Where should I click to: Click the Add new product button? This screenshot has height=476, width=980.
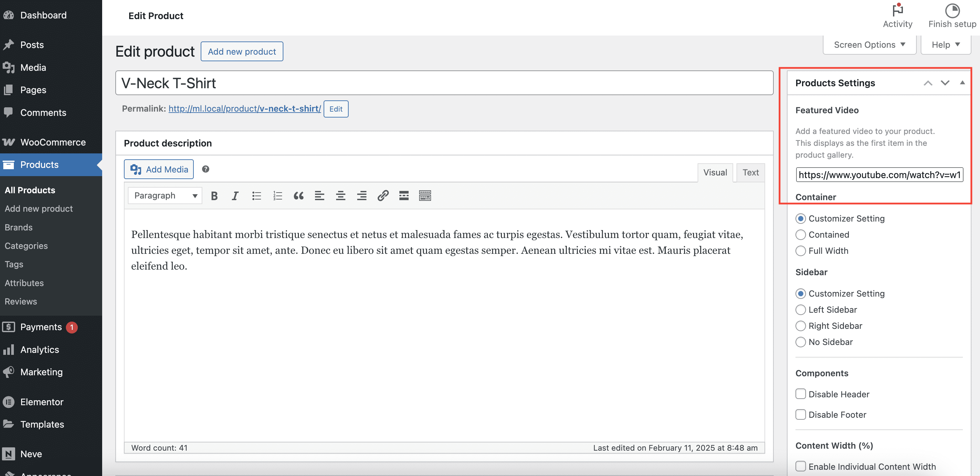tap(242, 52)
